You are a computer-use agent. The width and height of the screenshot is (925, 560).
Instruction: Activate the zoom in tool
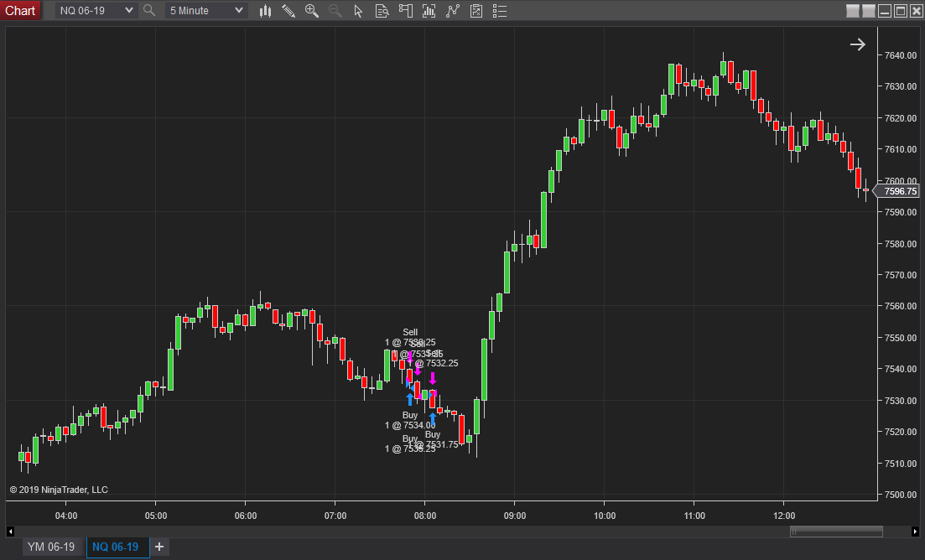(x=311, y=11)
